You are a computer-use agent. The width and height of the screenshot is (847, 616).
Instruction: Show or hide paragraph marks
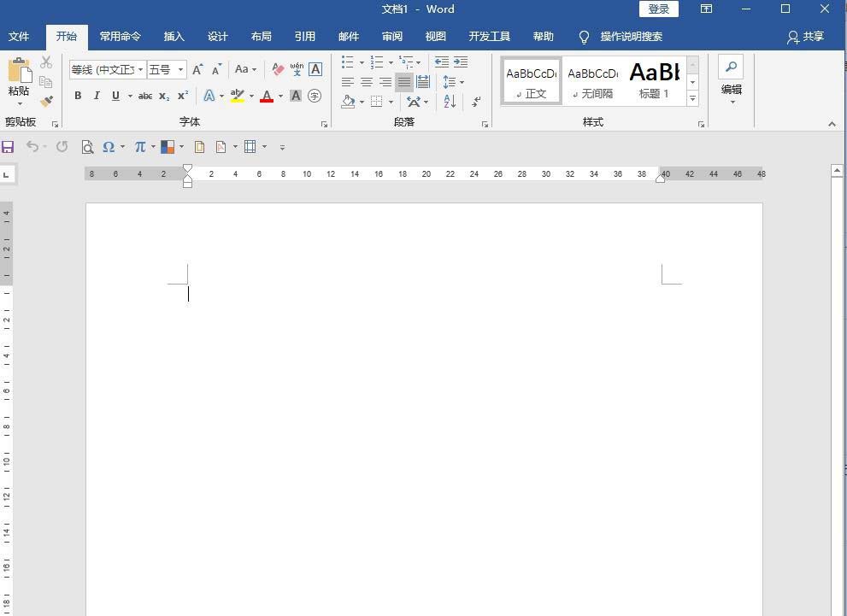click(x=476, y=101)
